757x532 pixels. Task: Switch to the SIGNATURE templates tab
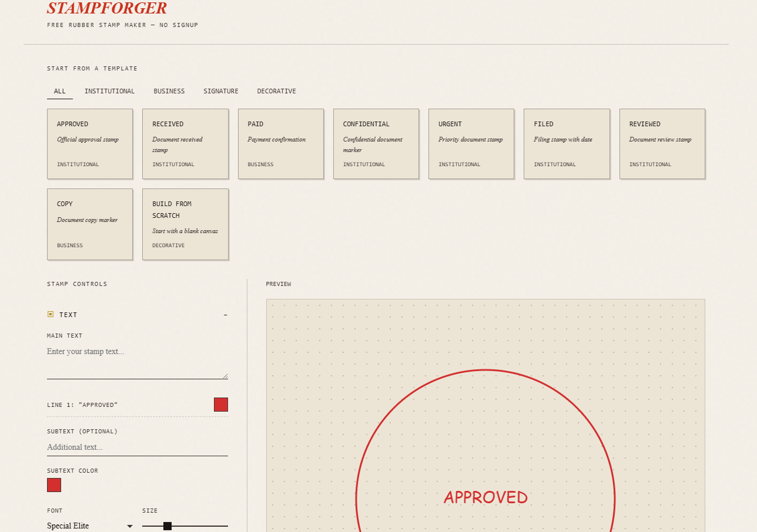click(x=221, y=91)
